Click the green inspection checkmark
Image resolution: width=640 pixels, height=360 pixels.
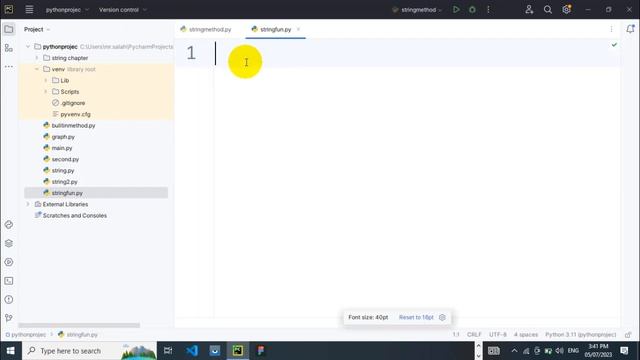[x=614, y=44]
